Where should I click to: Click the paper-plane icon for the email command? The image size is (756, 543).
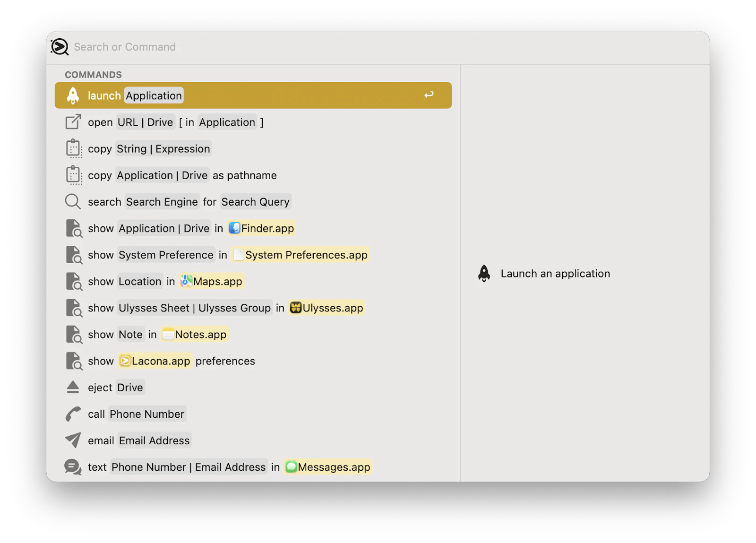[72, 440]
